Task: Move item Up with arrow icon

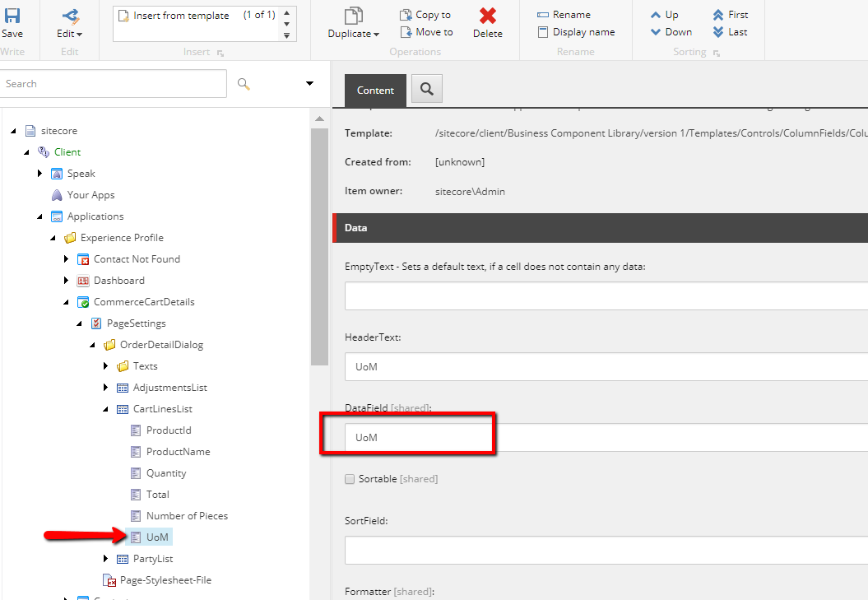Action: coord(656,15)
